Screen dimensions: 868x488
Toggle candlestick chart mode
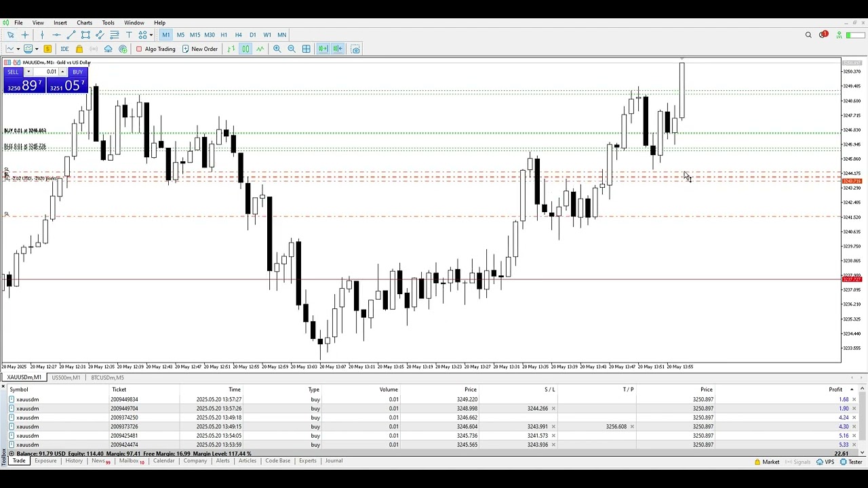(x=245, y=49)
